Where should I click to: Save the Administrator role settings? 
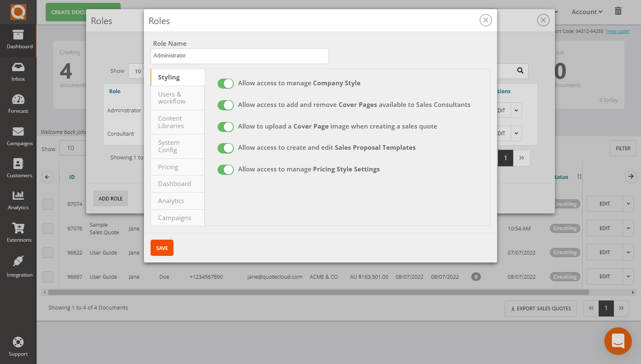tap(162, 248)
